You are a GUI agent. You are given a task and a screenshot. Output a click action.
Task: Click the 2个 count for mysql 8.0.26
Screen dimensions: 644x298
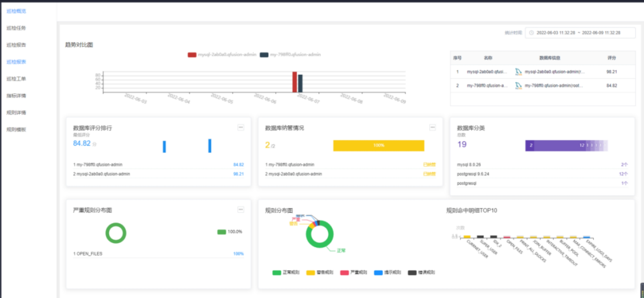click(x=624, y=165)
